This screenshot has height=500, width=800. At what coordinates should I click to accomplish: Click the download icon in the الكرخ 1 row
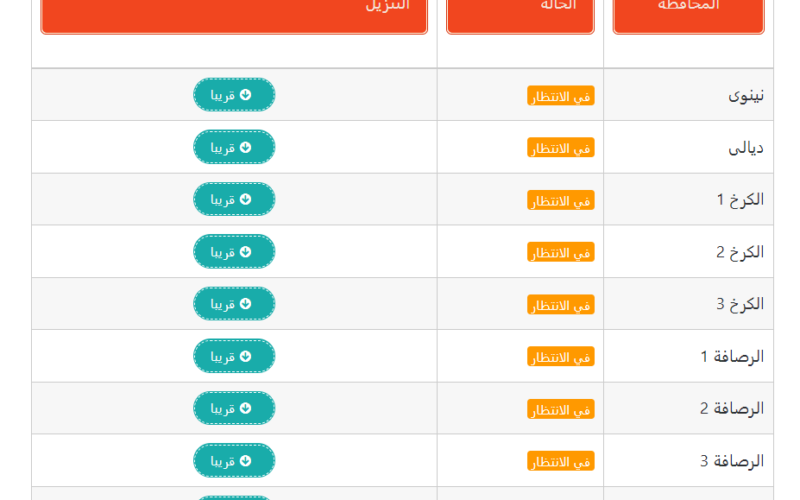pyautogui.click(x=245, y=199)
